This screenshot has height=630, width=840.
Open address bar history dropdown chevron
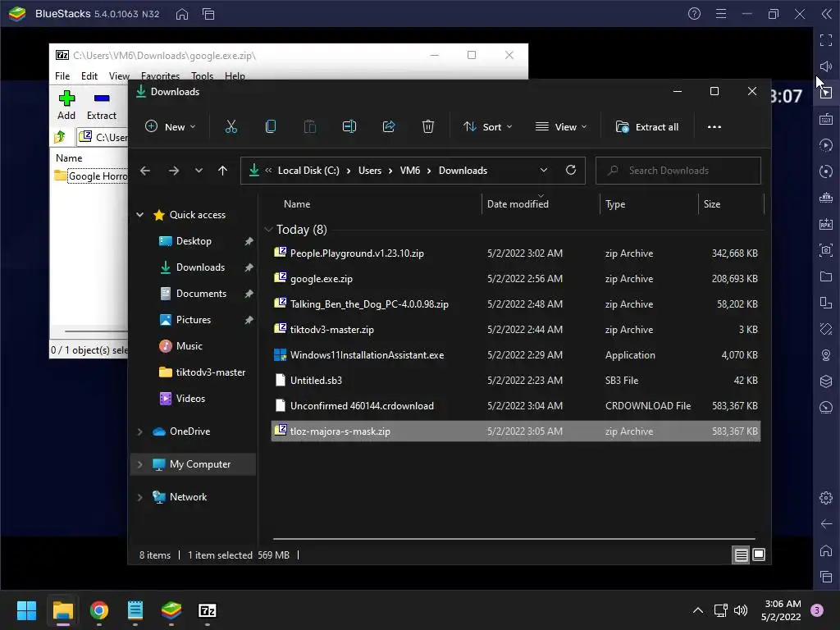[544, 171]
